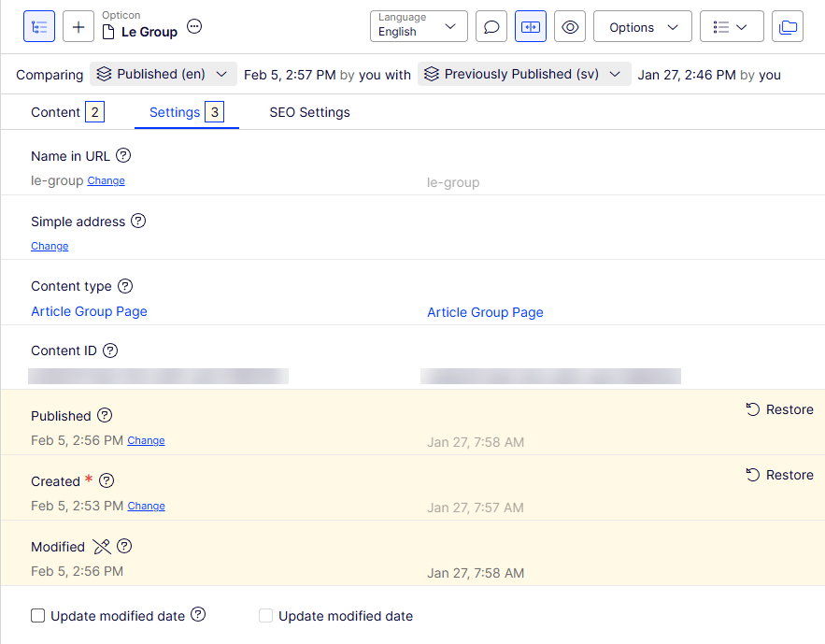Click Change link for Created date
The image size is (825, 644).
(x=147, y=506)
